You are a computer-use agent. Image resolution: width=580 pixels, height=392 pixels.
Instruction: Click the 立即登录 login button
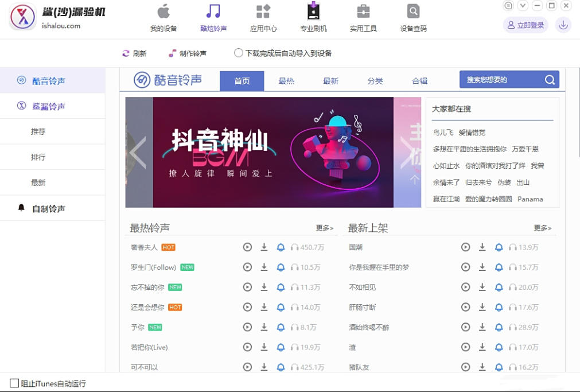[x=525, y=25]
